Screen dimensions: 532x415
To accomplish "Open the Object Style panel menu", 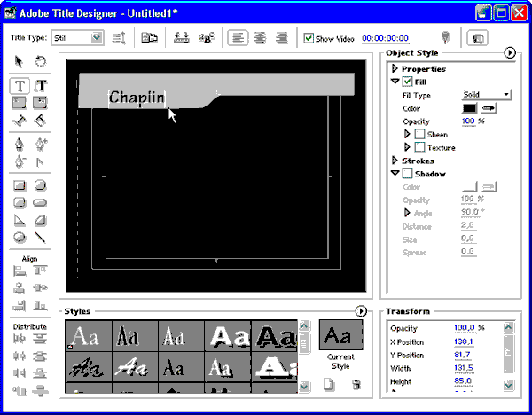I will click(x=510, y=53).
